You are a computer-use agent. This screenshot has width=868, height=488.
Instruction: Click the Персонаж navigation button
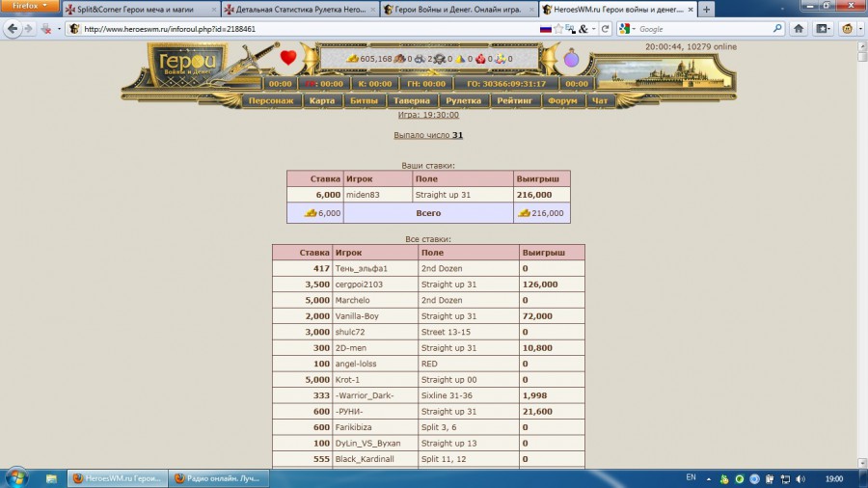pyautogui.click(x=270, y=100)
